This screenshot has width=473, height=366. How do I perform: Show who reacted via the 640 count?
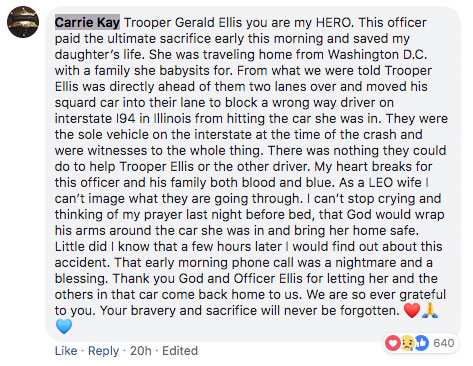[444, 343]
